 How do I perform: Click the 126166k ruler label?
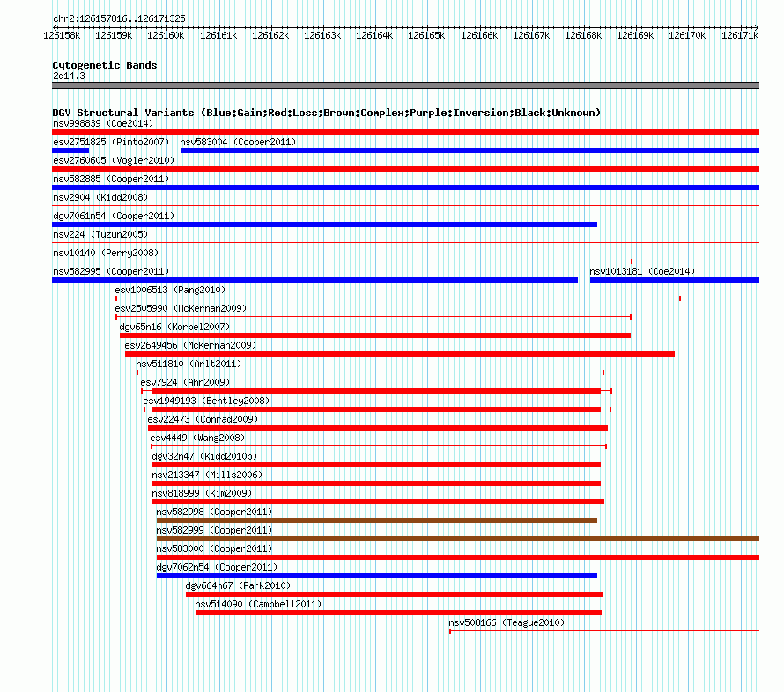[479, 35]
